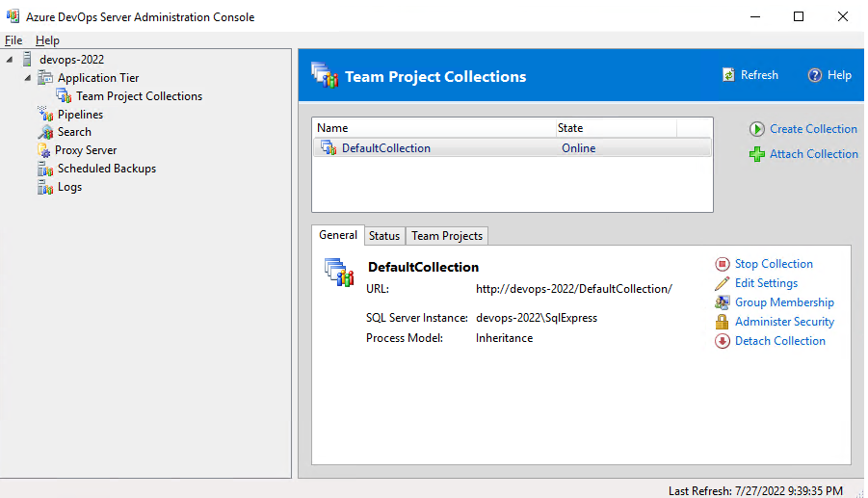Image resolution: width=868 pixels, height=498 pixels.
Task: Click the Stop Collection red icon
Action: 722,264
